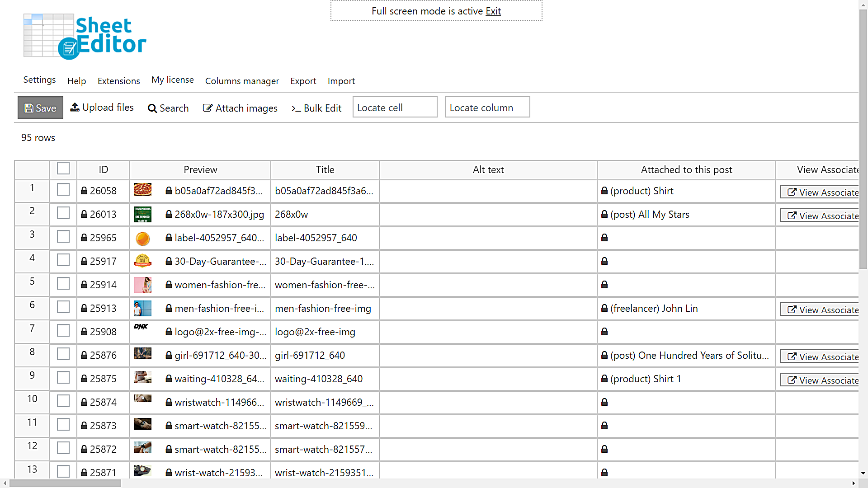This screenshot has height=488, width=868.
Task: Open the Export menu
Action: [303, 81]
